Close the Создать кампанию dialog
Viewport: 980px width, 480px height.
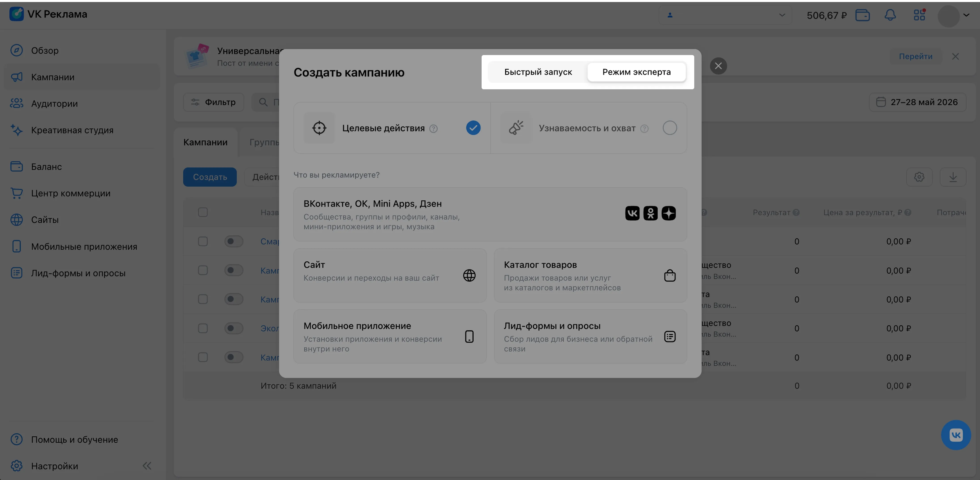click(718, 66)
